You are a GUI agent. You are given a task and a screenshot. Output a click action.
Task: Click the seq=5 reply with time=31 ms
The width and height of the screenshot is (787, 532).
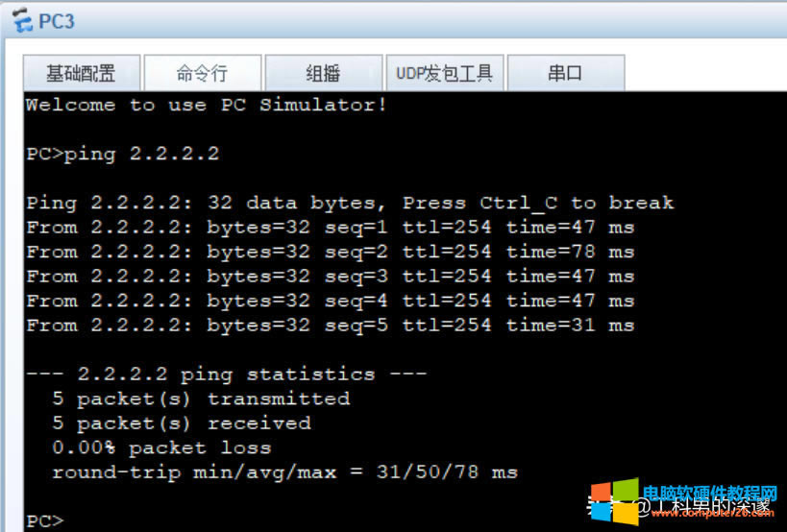(x=330, y=326)
